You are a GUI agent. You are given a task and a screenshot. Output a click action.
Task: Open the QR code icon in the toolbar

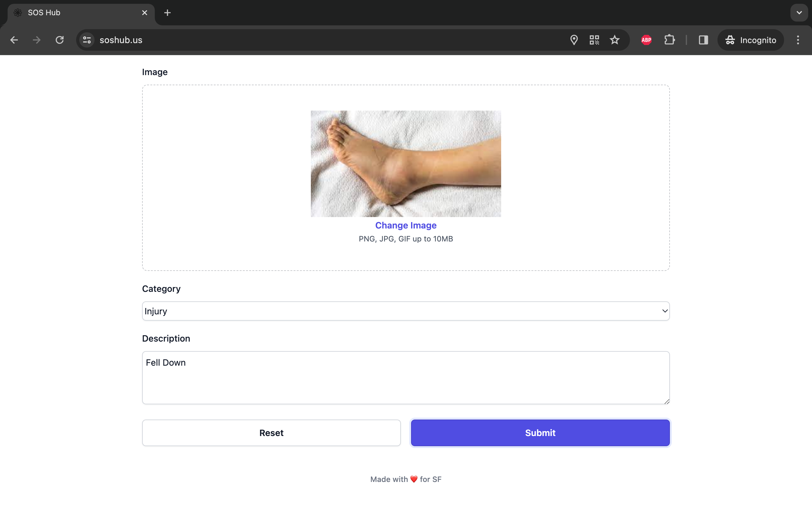pos(594,40)
